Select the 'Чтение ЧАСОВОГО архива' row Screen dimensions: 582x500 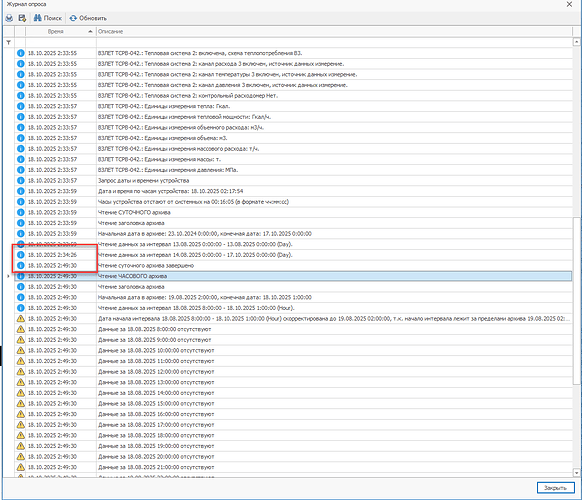293,276
